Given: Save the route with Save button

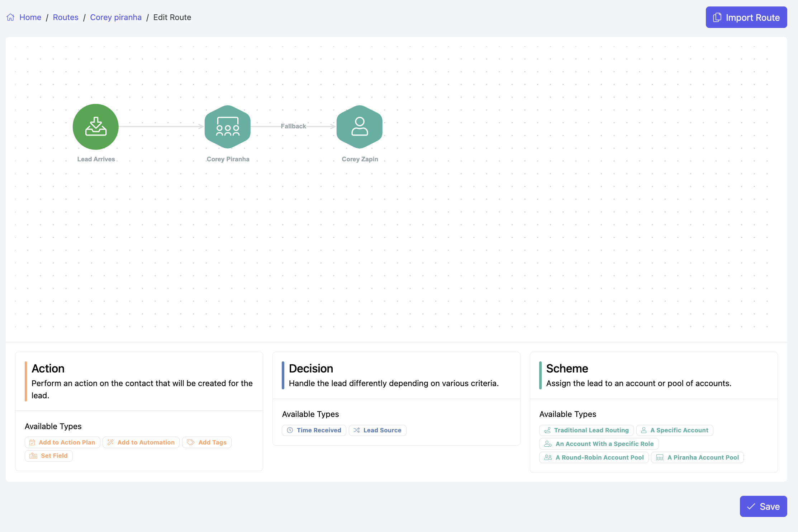Looking at the screenshot, I should [763, 506].
